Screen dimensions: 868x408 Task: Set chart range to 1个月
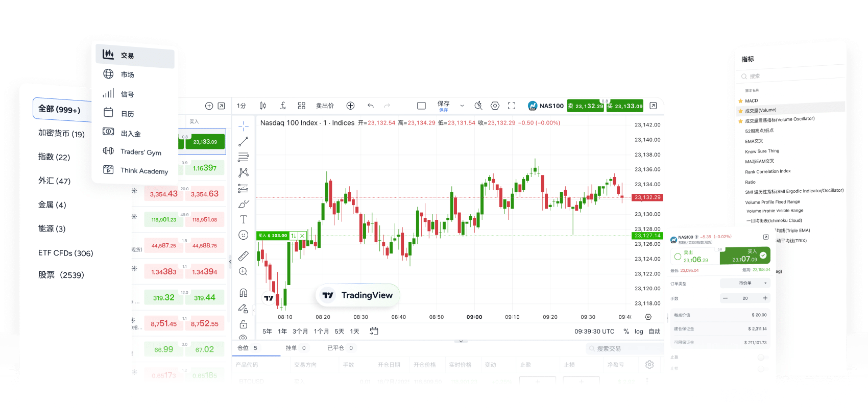322,331
